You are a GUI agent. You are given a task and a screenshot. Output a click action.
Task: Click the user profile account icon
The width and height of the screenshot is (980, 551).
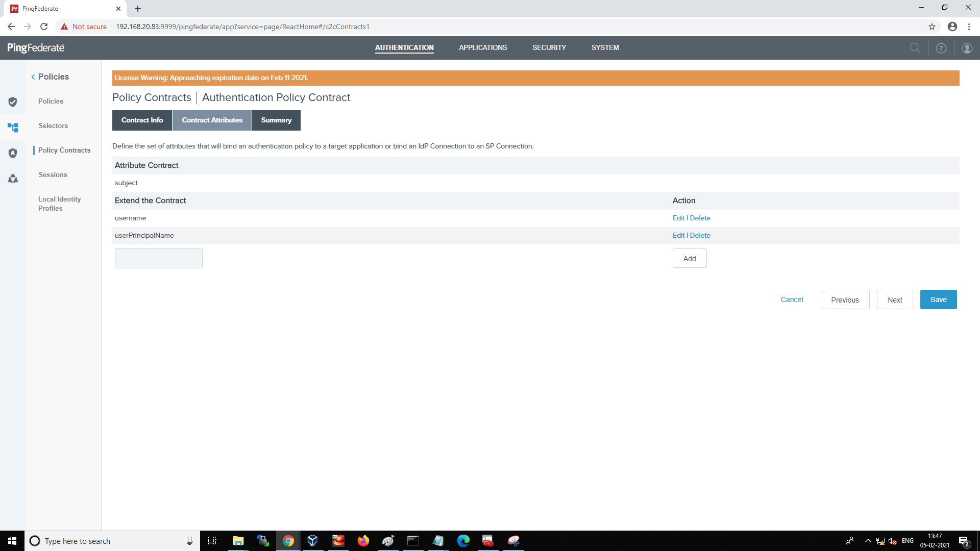coord(967,48)
